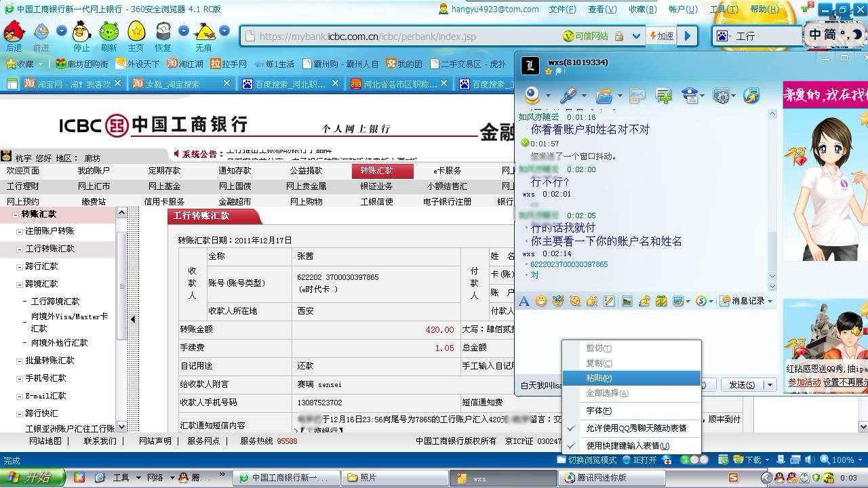This screenshot has width=868, height=488.
Task: Expand the 手机号汇款 tree node
Action: click(x=20, y=378)
